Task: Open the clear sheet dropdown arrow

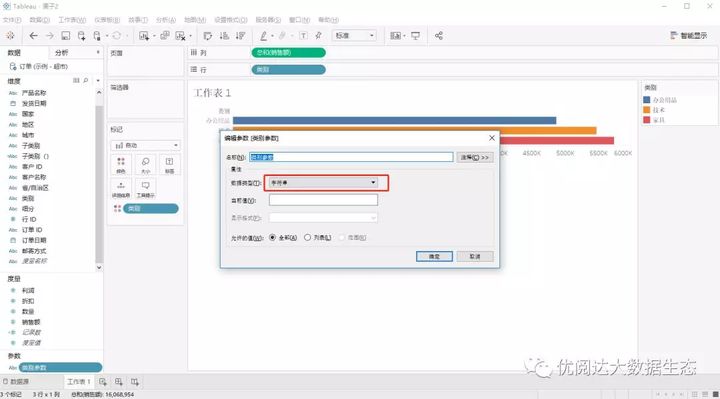Action: tap(190, 36)
